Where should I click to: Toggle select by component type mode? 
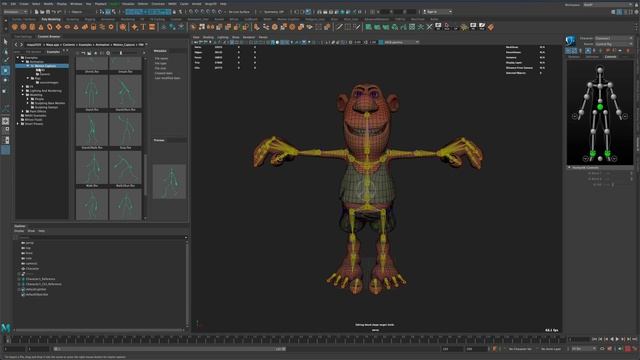[x=113, y=12]
